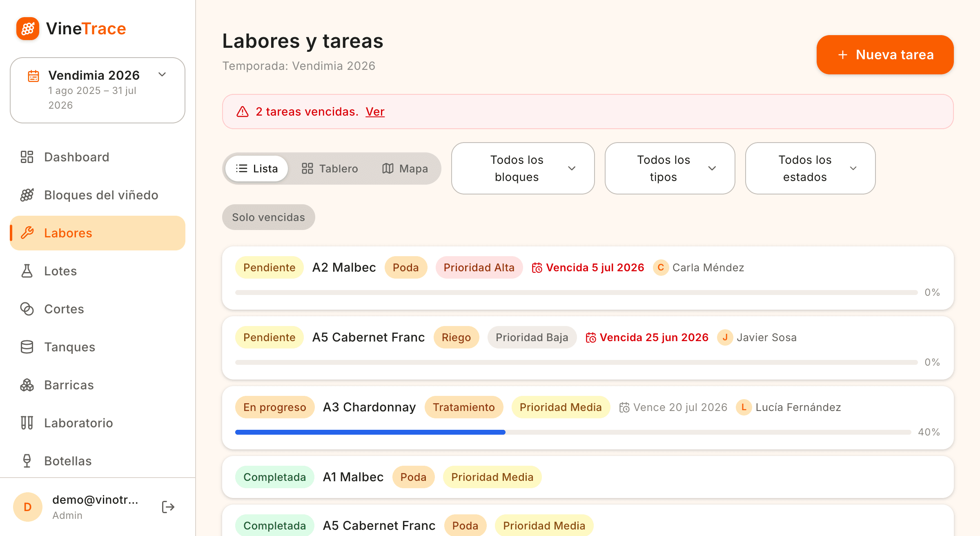Switch to the Mapa view tab
980x536 pixels.
(x=405, y=168)
